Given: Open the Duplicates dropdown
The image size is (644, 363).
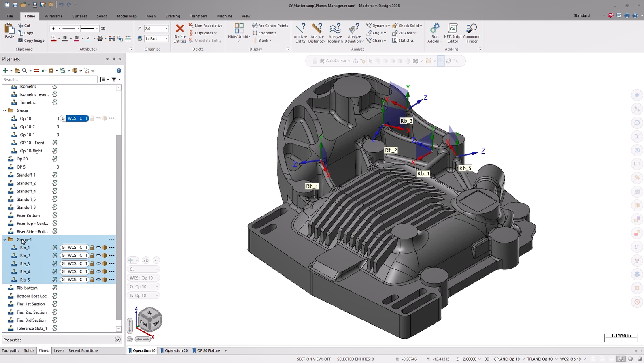Looking at the screenshot, I should (202, 33).
